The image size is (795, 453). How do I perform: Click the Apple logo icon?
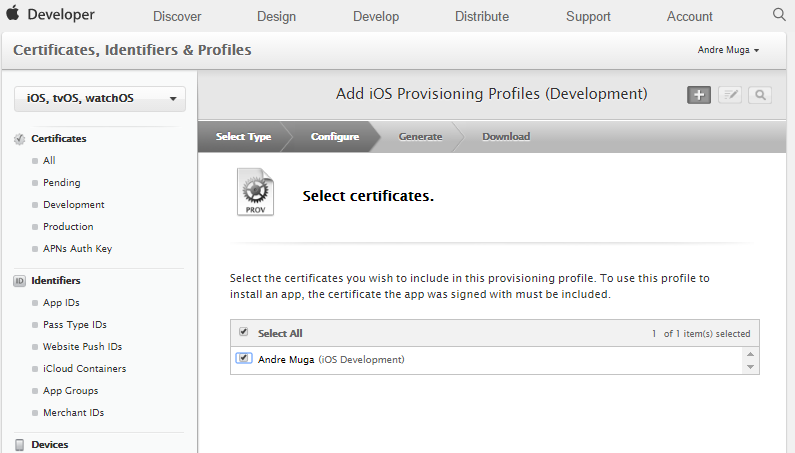pyautogui.click(x=13, y=13)
